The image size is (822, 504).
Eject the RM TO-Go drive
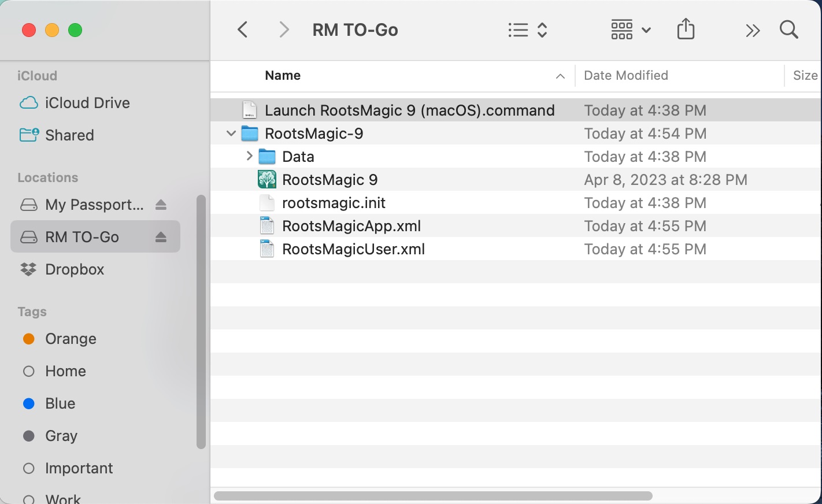(x=161, y=237)
